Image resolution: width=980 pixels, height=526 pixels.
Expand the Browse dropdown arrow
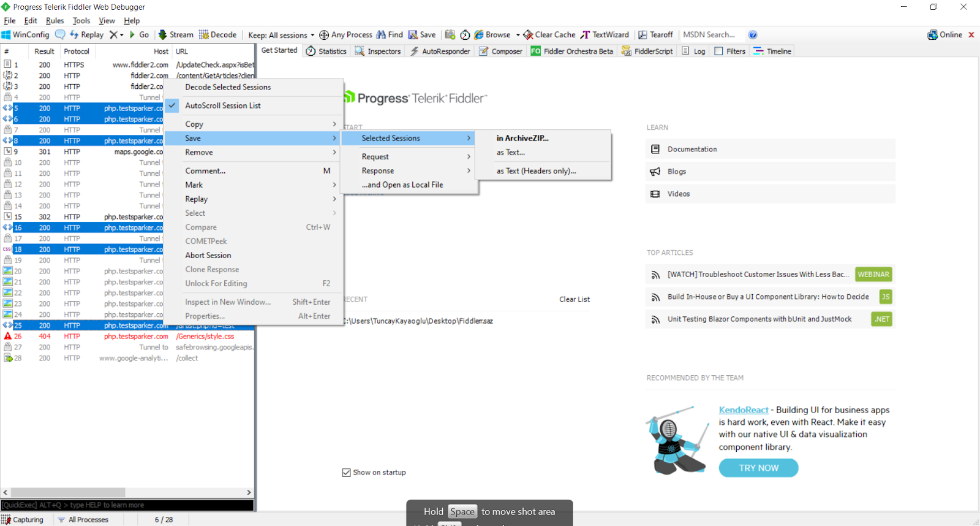click(x=518, y=35)
